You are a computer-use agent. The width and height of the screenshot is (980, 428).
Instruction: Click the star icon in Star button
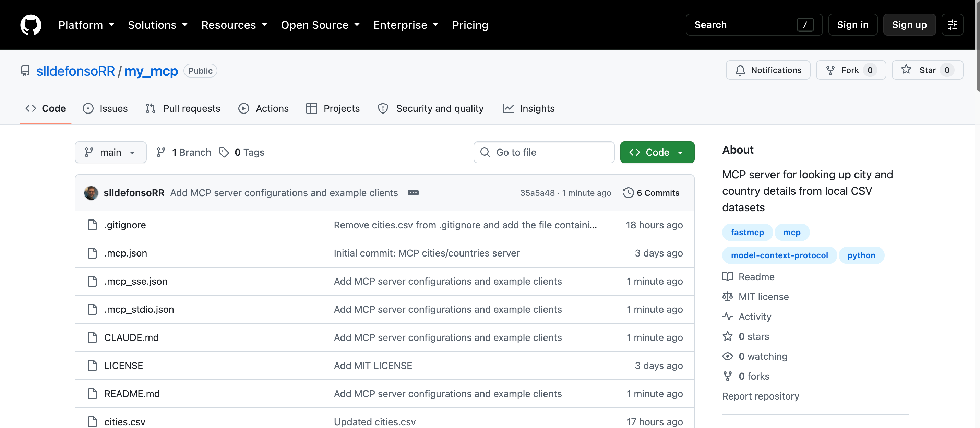[x=906, y=70]
